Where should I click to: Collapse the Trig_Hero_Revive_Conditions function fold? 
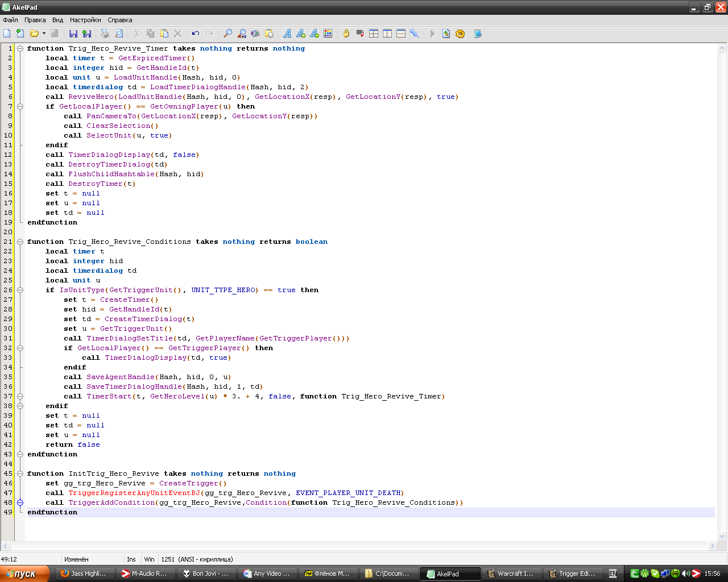(x=20, y=242)
